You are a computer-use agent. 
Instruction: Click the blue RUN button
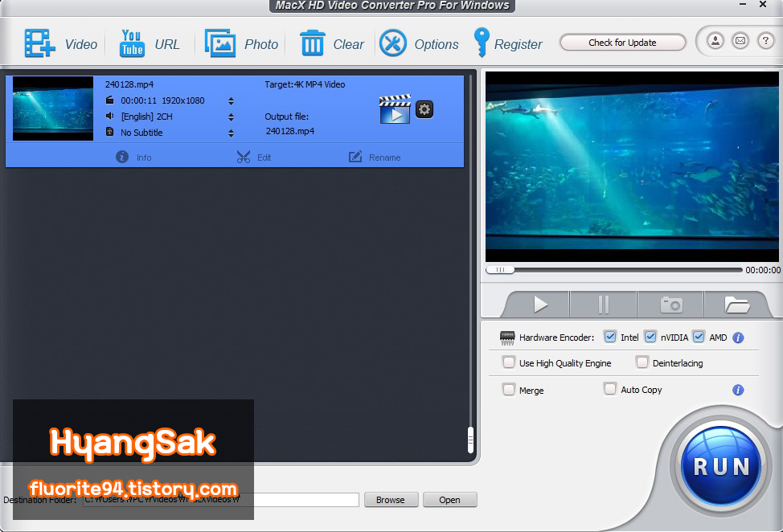720,466
